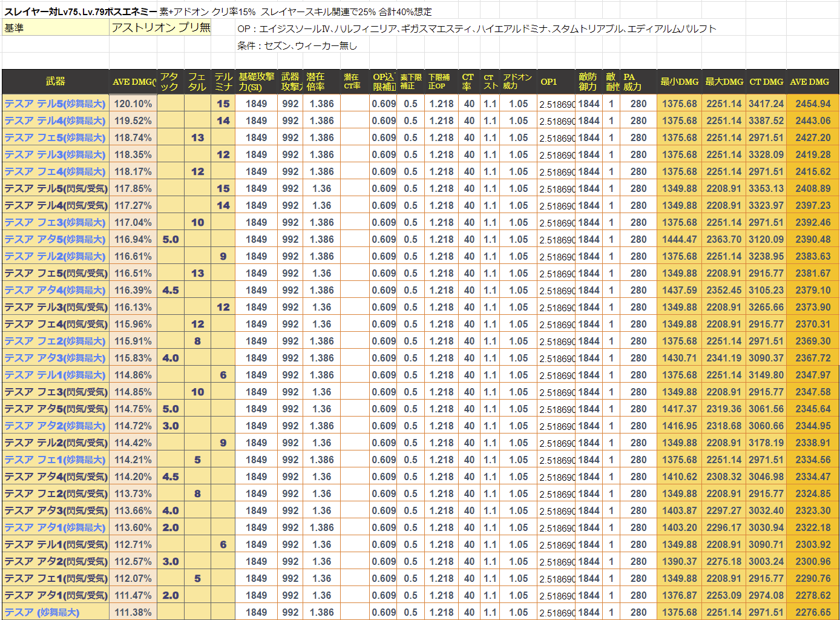Click the フェタル column header
This screenshot has height=620, width=840.
click(197, 82)
